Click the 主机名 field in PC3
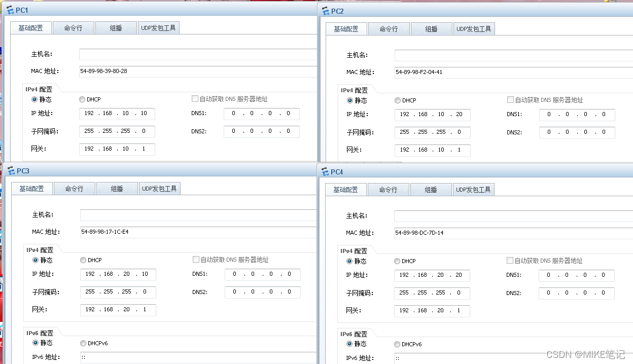The height and width of the screenshot is (364, 633). point(198,215)
